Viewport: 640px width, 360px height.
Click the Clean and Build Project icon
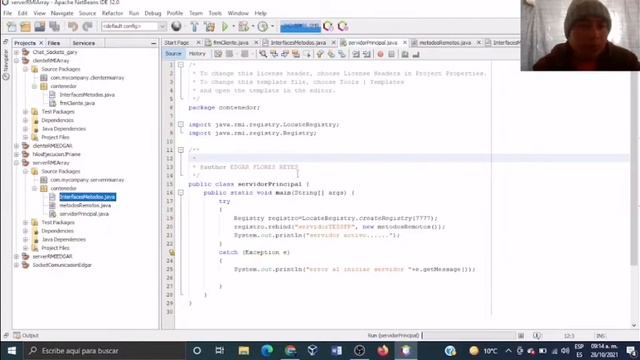pos(209,27)
